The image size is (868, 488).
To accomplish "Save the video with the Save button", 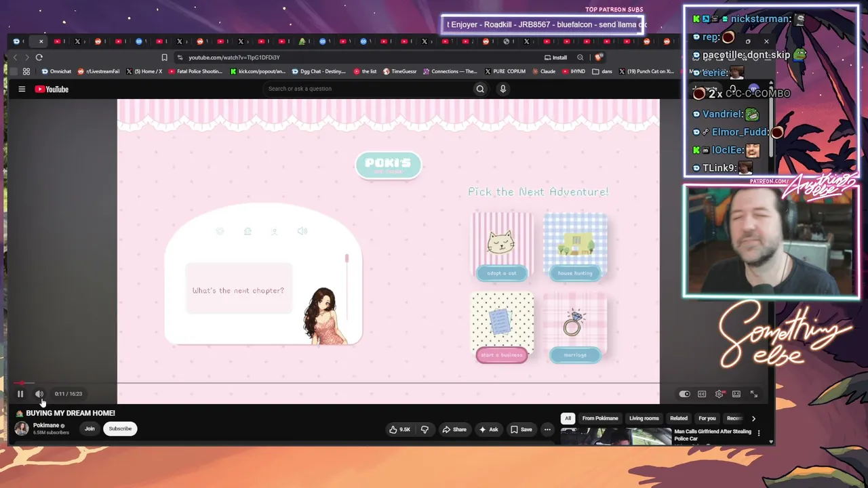I will click(x=521, y=429).
